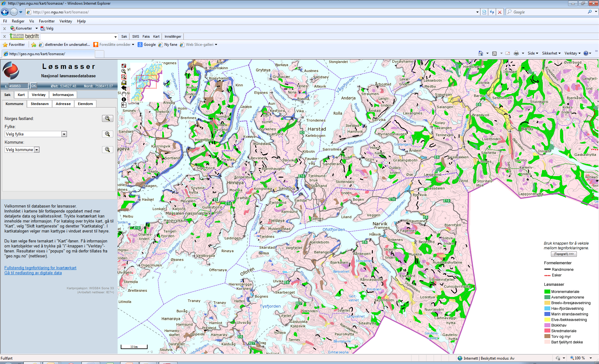Toggle the overview map icon

point(124,66)
